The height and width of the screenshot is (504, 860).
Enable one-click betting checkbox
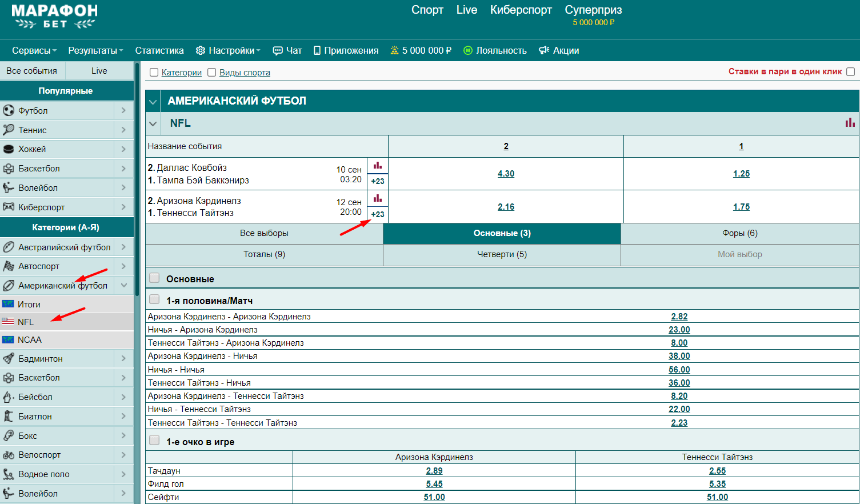(850, 71)
